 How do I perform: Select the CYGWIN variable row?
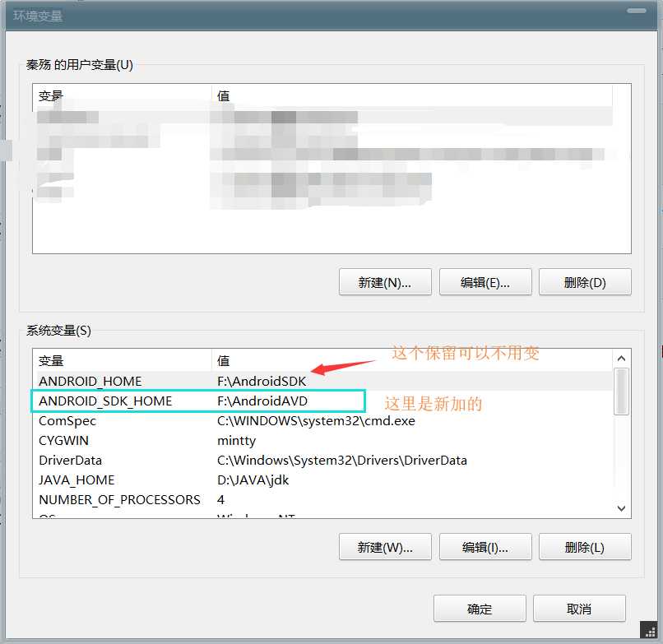point(323,441)
